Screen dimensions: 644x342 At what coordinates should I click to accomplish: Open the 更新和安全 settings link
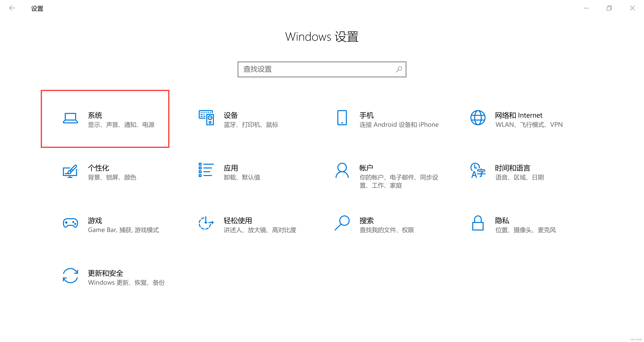pos(105,273)
